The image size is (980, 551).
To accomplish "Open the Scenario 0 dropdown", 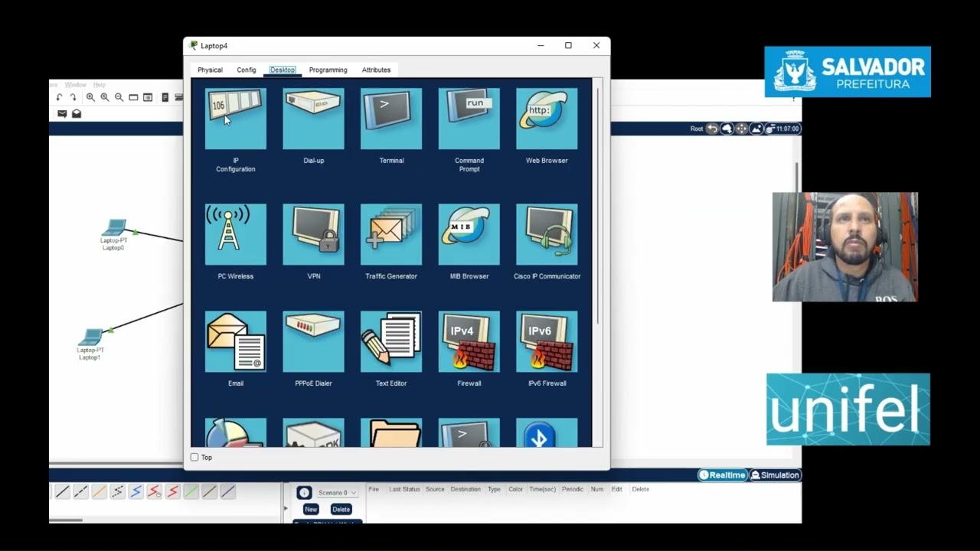I will coord(338,493).
